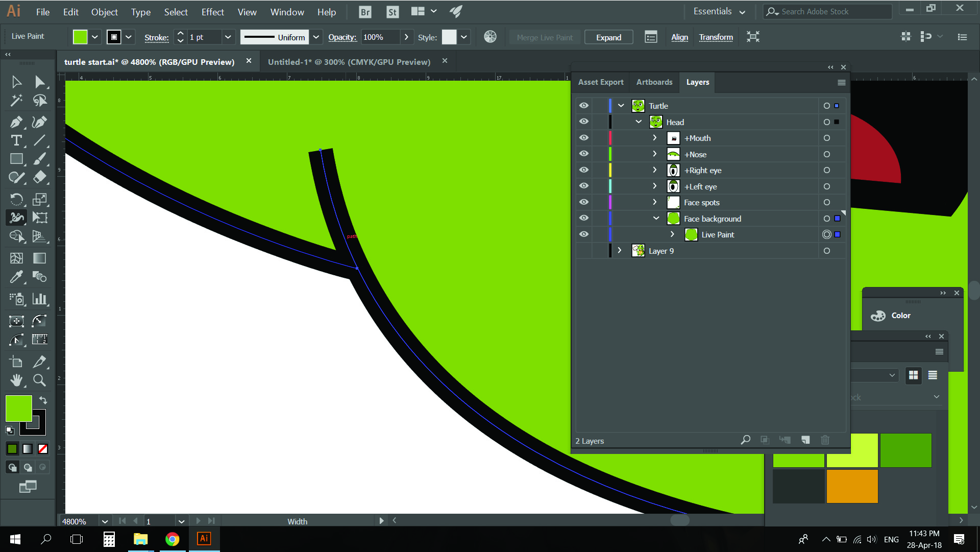This screenshot has height=552, width=980.
Task: Select the Pen tool
Action: [x=16, y=122]
